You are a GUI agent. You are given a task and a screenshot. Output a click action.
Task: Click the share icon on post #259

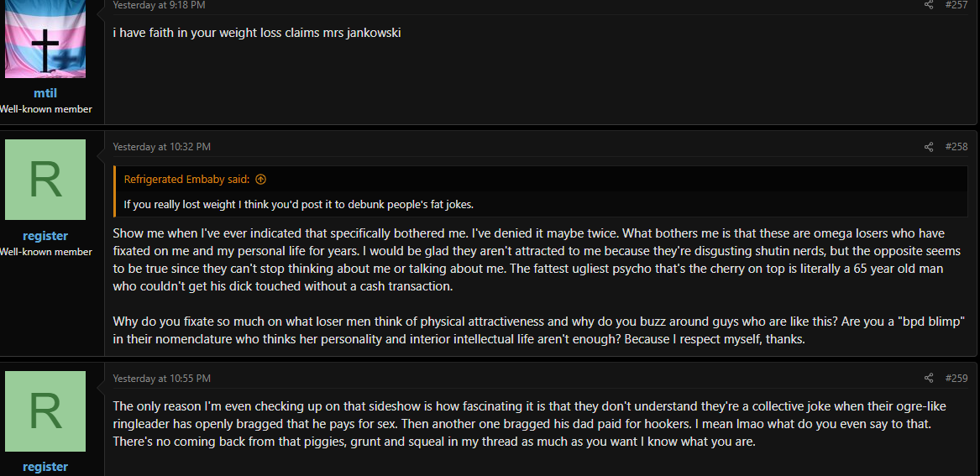click(929, 378)
